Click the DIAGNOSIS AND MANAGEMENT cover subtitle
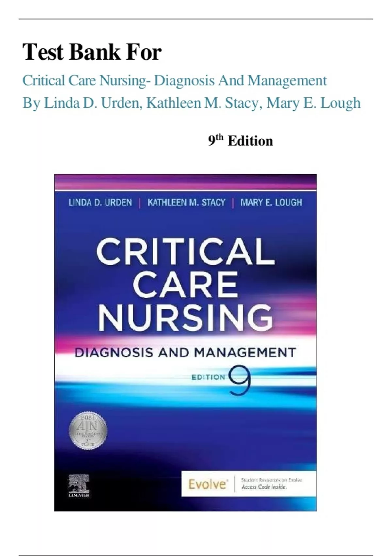 pyautogui.click(x=185, y=353)
